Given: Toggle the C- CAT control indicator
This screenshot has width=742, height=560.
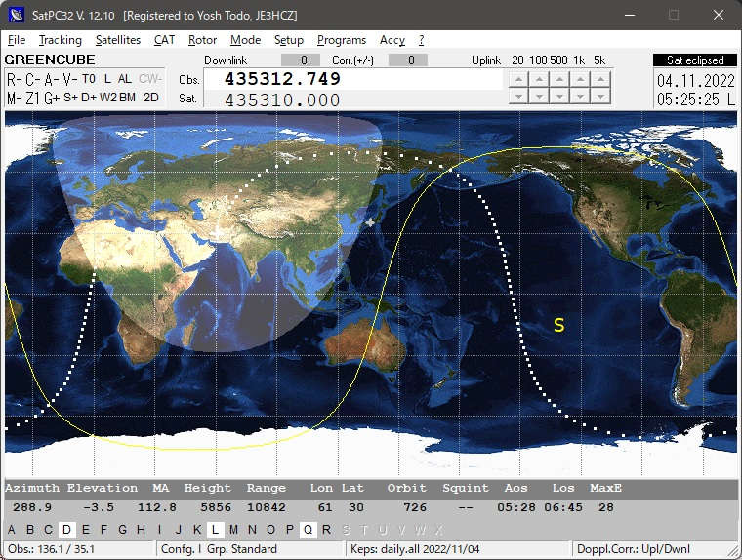Looking at the screenshot, I should (x=31, y=79).
